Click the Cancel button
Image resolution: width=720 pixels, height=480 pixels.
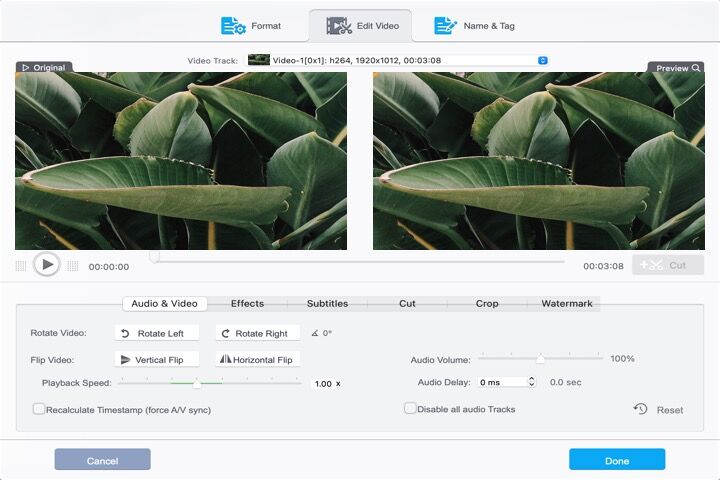(102, 460)
